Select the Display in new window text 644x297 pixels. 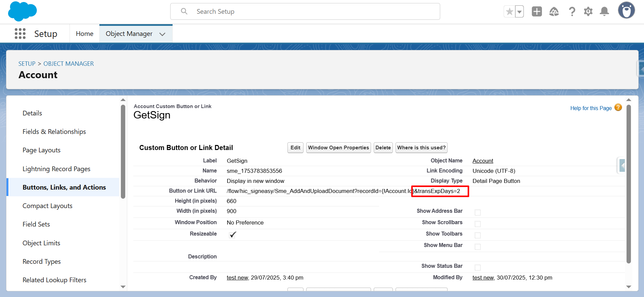pyautogui.click(x=256, y=181)
